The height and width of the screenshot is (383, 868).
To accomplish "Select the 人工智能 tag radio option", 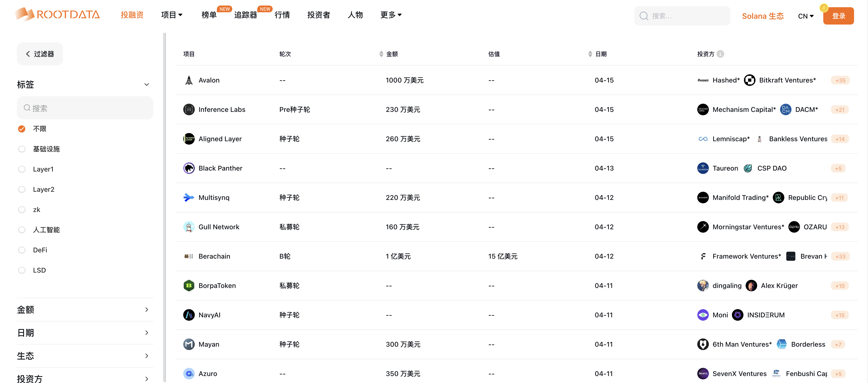I will point(22,230).
